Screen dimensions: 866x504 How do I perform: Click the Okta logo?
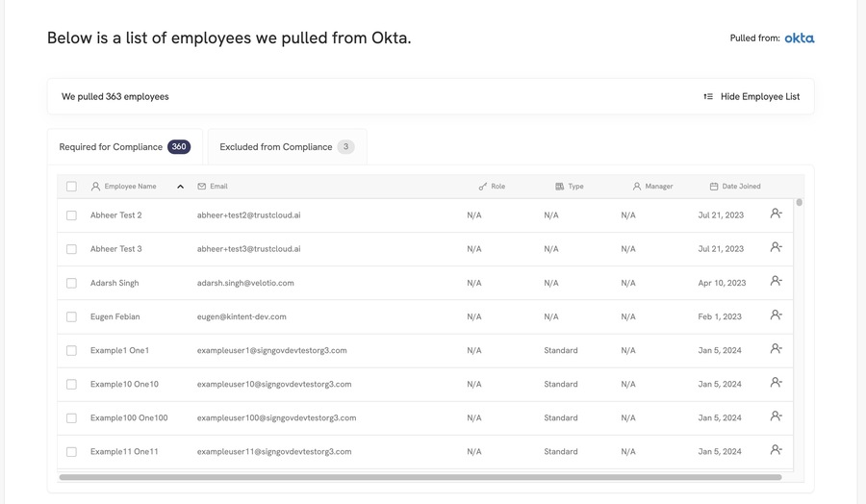tap(800, 38)
